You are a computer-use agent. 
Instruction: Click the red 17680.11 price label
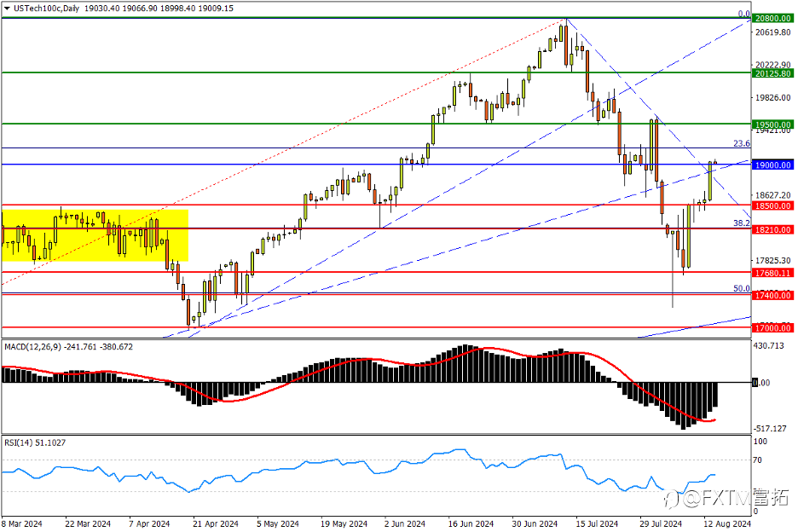[x=772, y=273]
